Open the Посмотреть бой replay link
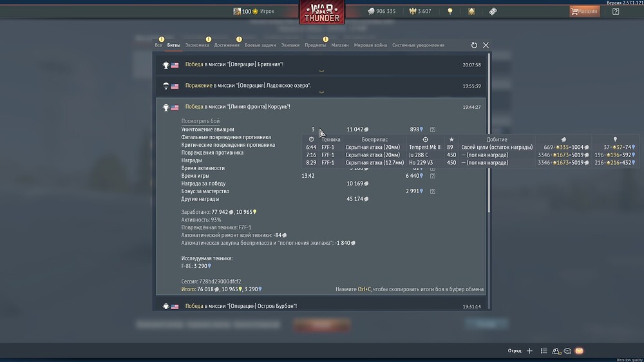The image size is (644, 362). pyautogui.click(x=200, y=121)
